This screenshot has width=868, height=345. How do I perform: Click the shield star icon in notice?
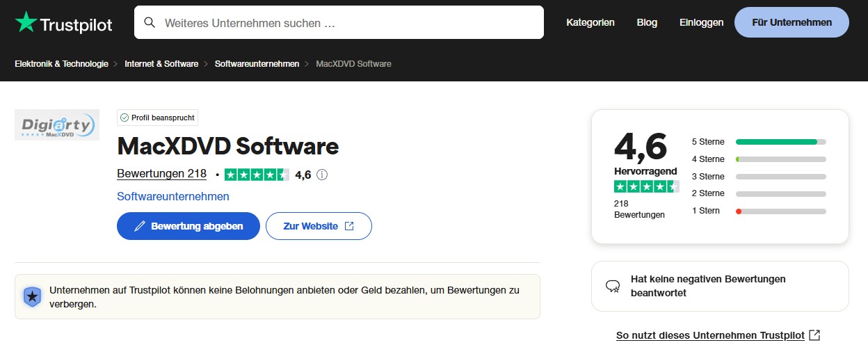(x=32, y=296)
